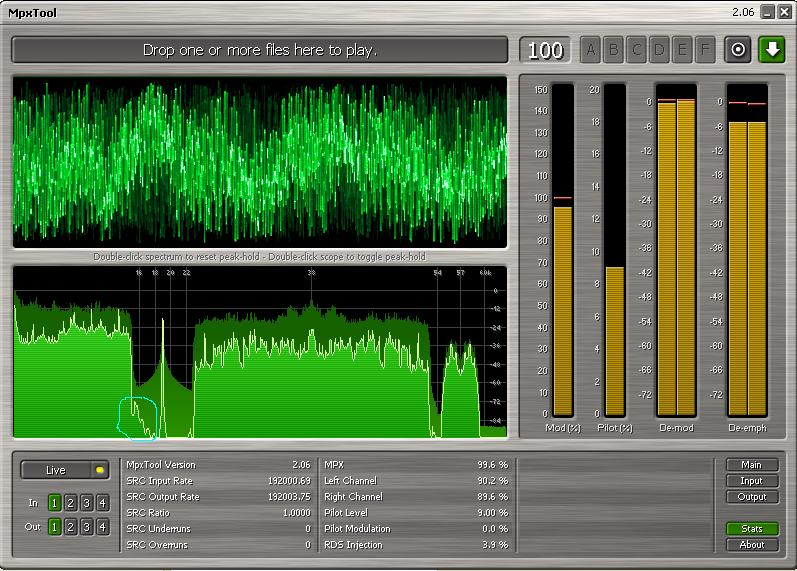
Task: Click the SRC Overruns stats row
Action: (218, 545)
